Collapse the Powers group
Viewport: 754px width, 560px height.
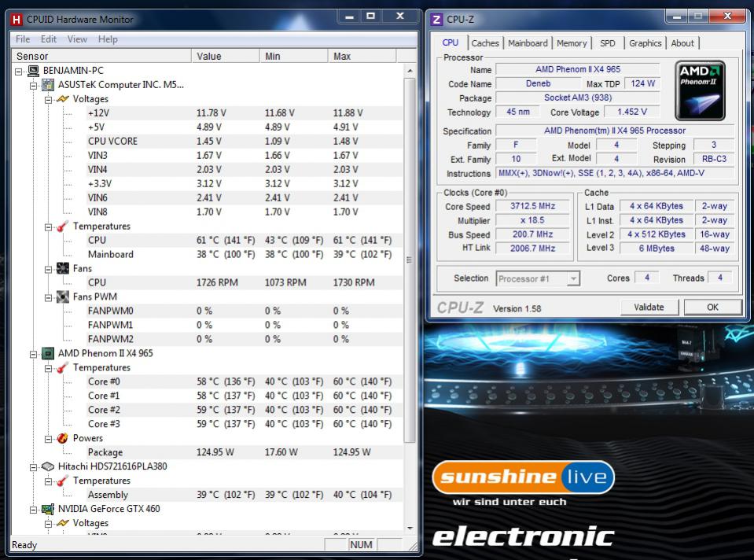pos(48,439)
